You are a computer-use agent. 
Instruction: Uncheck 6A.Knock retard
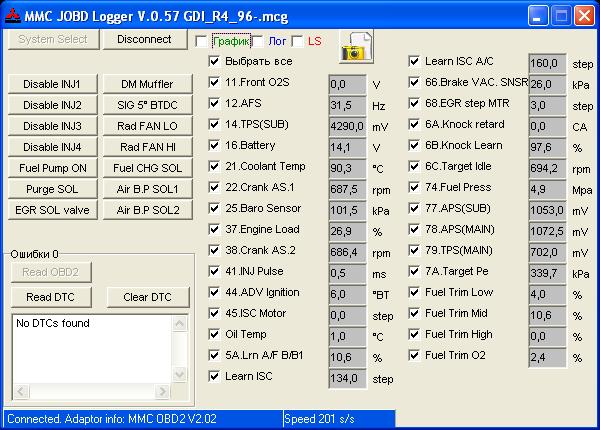click(414, 124)
